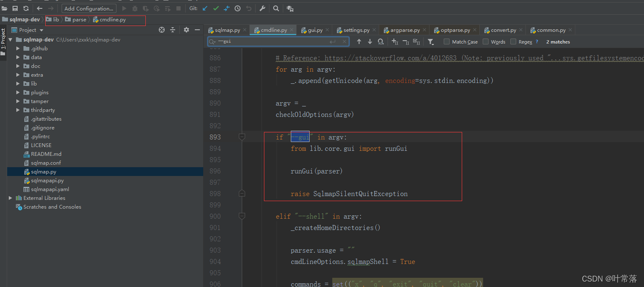
Task: Switch to common.py editor tab
Action: (551, 30)
